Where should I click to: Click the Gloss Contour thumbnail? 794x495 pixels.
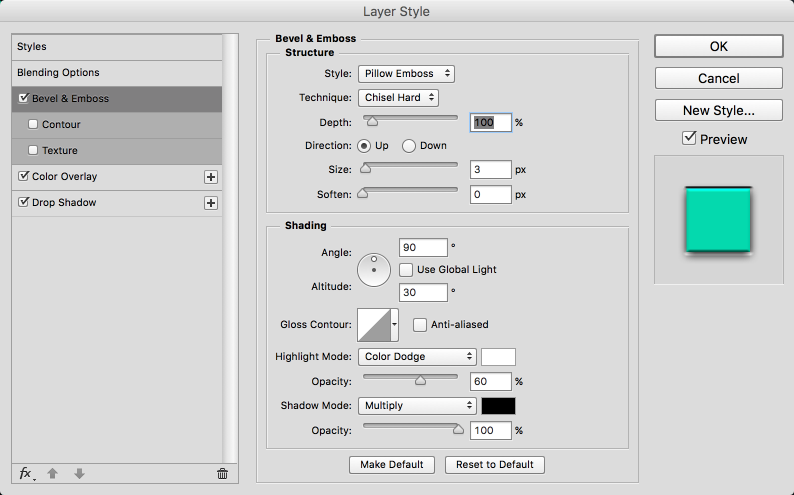[373, 325]
